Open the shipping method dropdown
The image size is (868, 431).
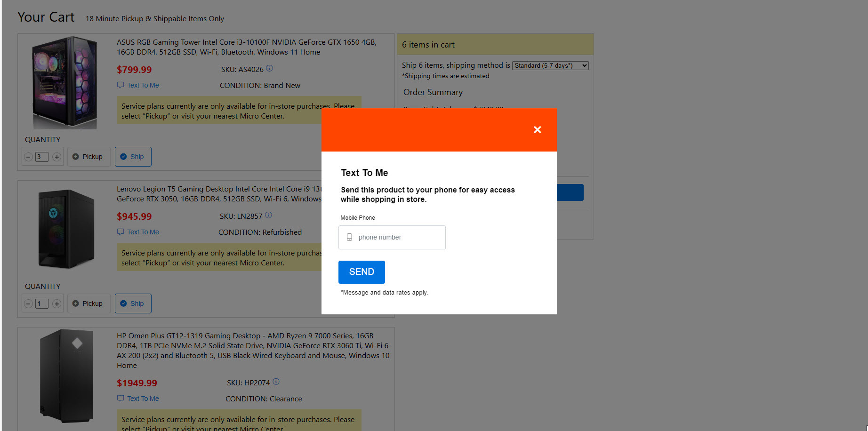[x=550, y=66]
